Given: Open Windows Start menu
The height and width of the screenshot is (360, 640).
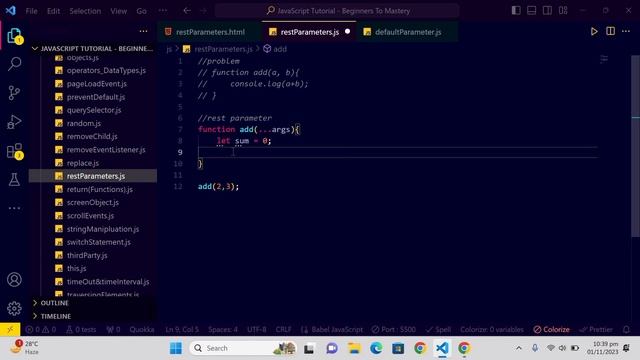Looking at the screenshot, I should click(176, 348).
